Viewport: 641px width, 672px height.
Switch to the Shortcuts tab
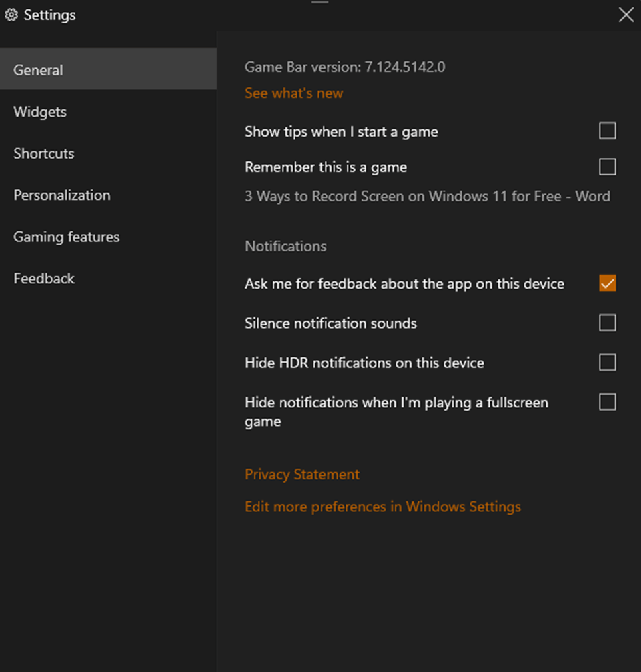click(x=43, y=153)
